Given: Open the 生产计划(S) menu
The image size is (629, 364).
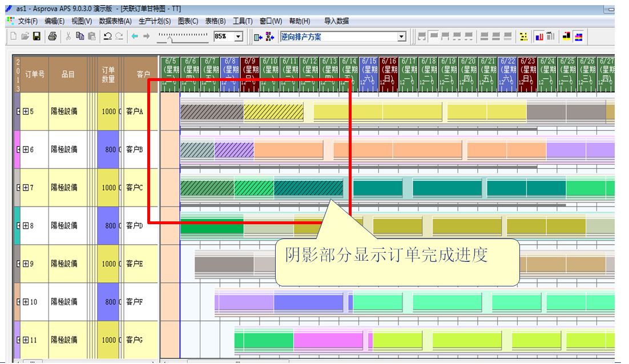Looking at the screenshot, I should pos(155,21).
